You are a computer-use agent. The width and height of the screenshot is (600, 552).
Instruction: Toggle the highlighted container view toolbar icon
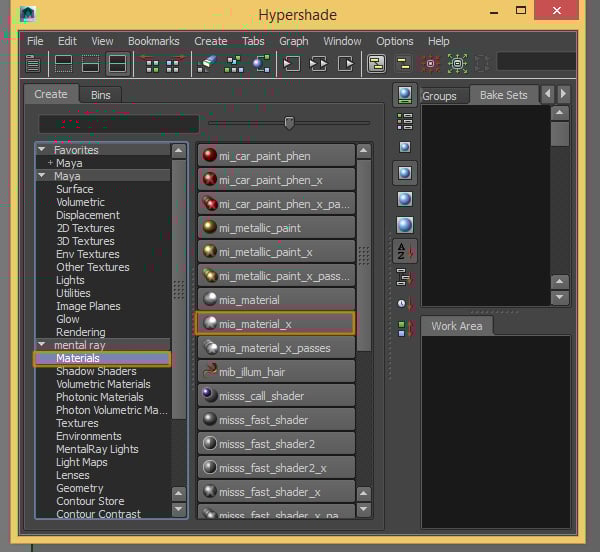coord(376,64)
